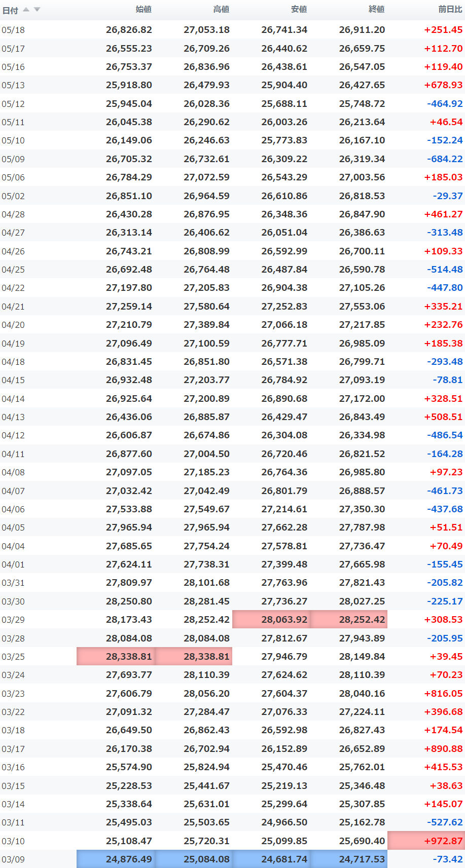Select the 05/02 date cell
Image resolution: width=465 pixels, height=868 pixels.
pyautogui.click(x=13, y=196)
